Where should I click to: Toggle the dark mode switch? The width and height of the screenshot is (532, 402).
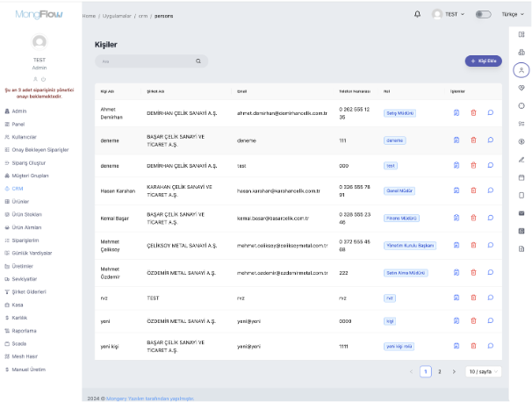click(483, 14)
